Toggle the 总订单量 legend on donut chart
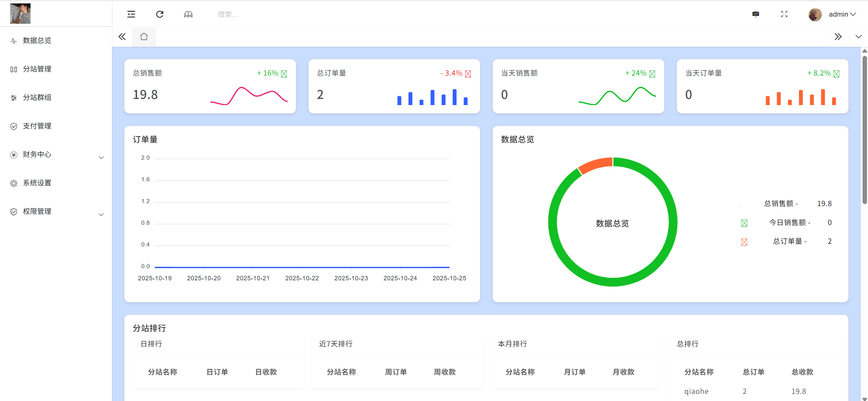Viewport: 868px width, 401px height. (744, 242)
